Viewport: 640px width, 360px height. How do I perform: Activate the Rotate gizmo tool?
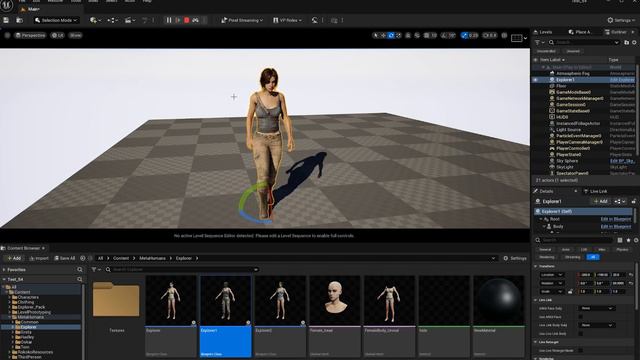point(391,36)
